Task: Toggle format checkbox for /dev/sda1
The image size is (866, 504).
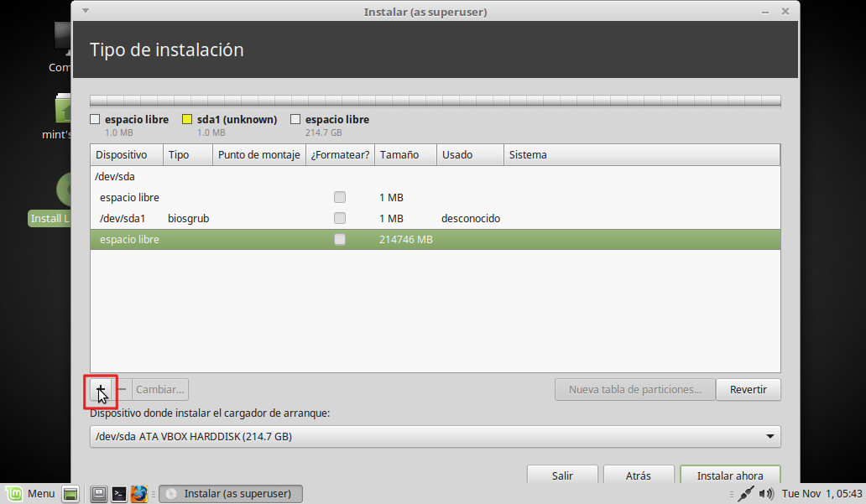Action: 340,218
